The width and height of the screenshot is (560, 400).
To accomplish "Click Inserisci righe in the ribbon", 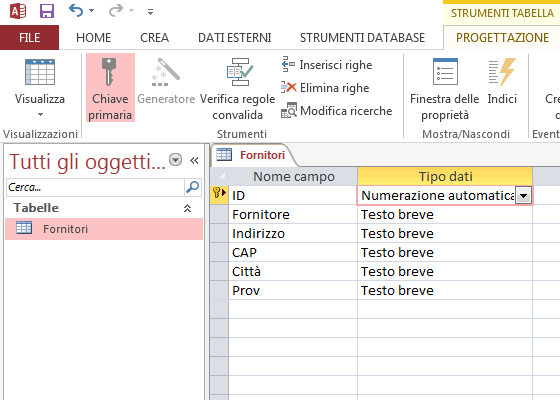I will [x=327, y=65].
